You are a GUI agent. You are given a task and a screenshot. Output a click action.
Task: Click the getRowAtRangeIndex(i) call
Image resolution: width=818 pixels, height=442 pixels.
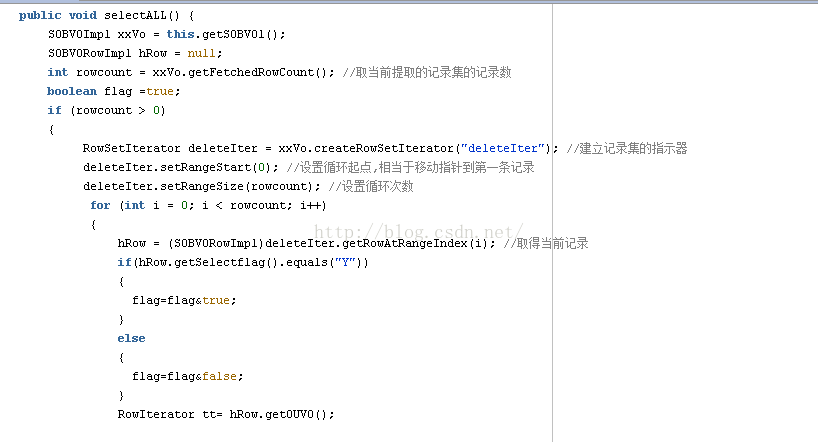point(415,243)
